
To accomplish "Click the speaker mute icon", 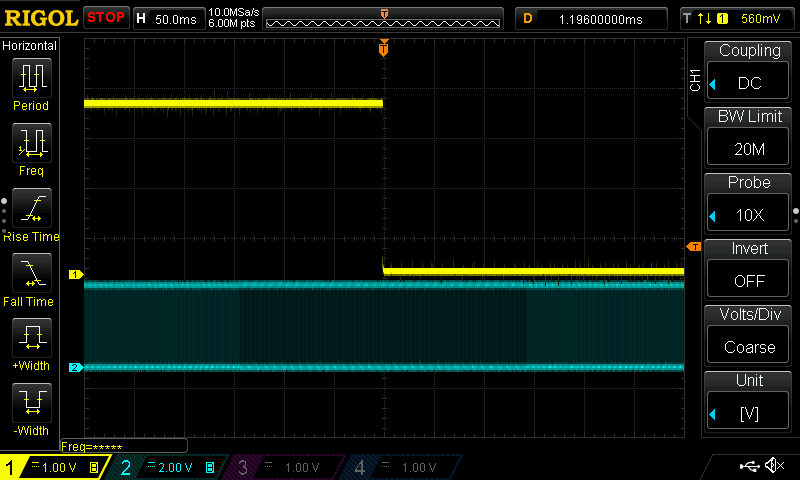I will point(774,466).
